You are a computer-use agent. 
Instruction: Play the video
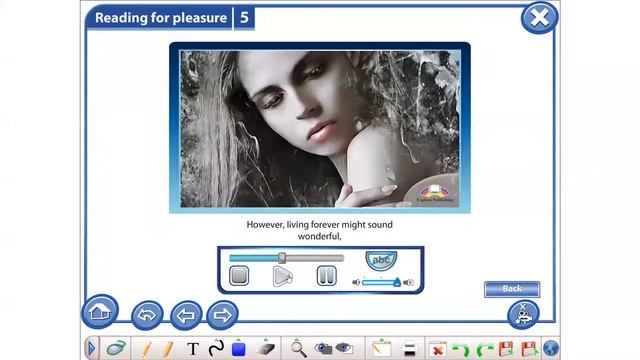tap(282, 276)
